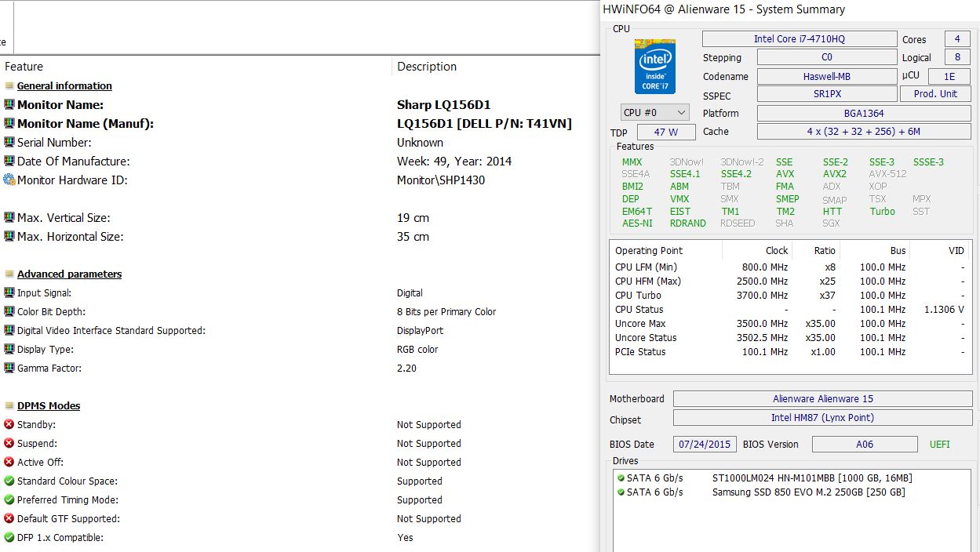The image size is (980, 552).
Task: Click the red X icon beside Suspend
Action: [9, 444]
